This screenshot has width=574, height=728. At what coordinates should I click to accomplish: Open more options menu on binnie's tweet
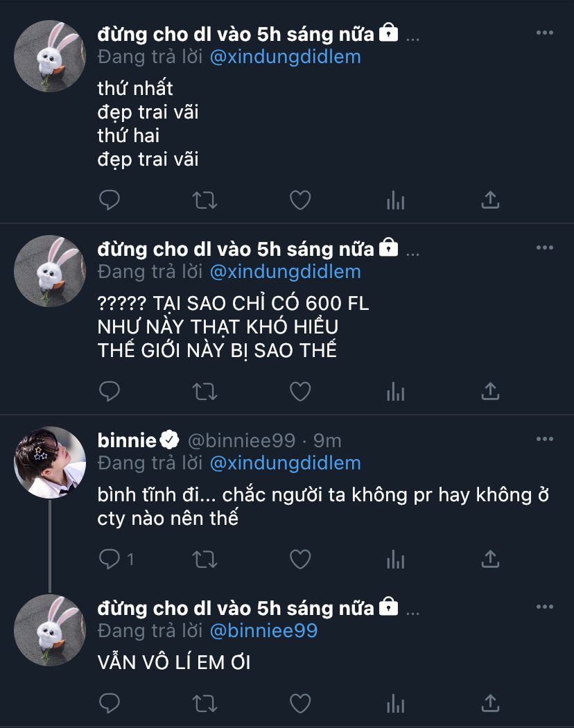click(x=545, y=439)
